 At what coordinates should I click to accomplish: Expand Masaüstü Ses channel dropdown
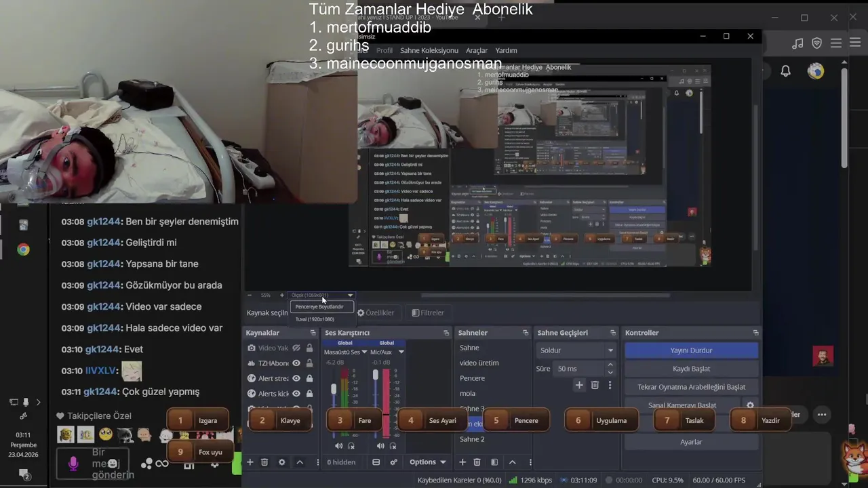coord(364,352)
